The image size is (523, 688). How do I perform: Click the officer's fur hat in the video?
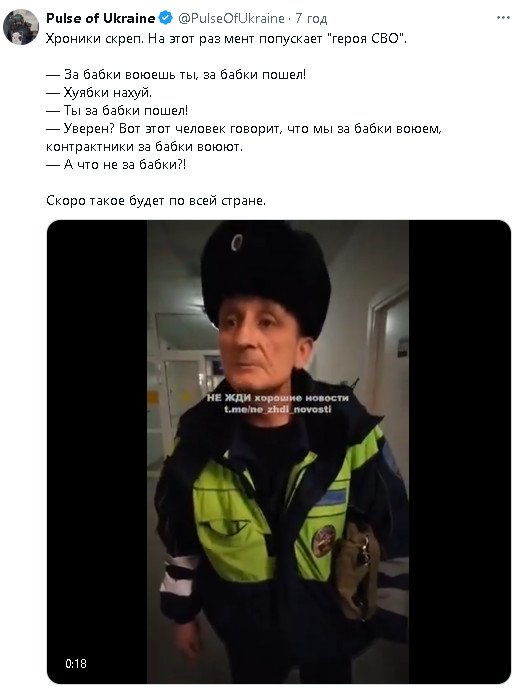265,276
